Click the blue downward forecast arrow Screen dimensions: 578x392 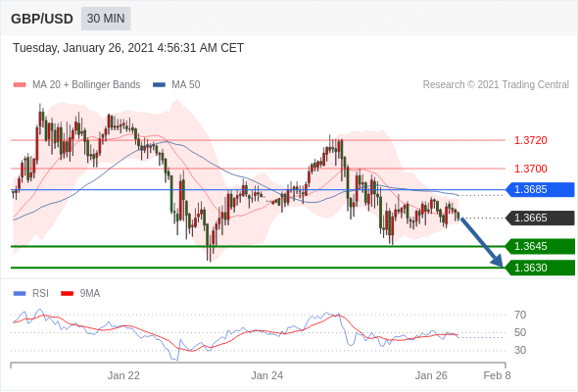[481, 242]
